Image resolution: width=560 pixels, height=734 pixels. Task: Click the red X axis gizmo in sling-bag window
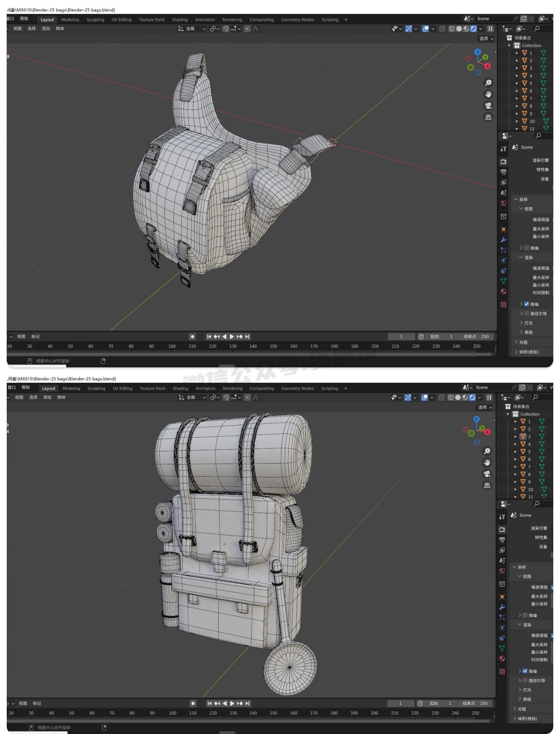click(487, 66)
